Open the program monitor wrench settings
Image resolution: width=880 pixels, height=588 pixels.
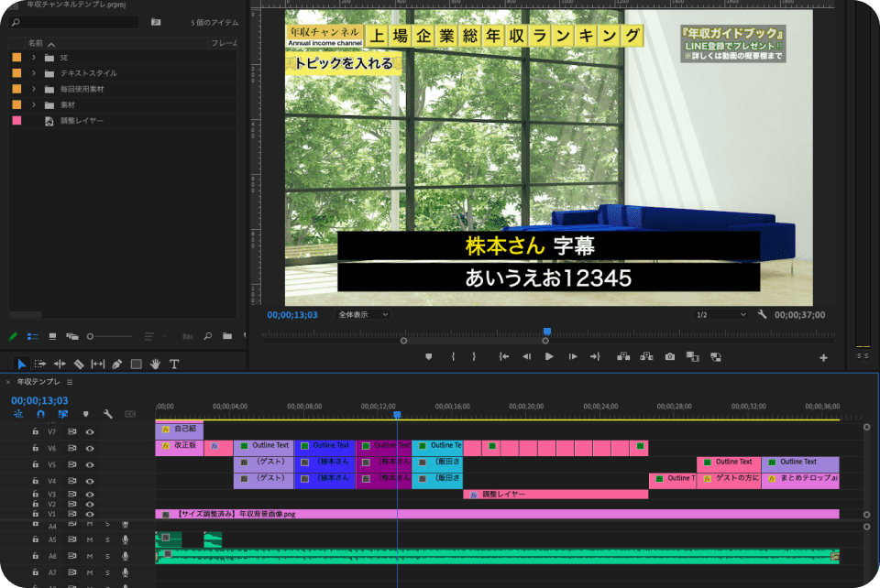762,314
